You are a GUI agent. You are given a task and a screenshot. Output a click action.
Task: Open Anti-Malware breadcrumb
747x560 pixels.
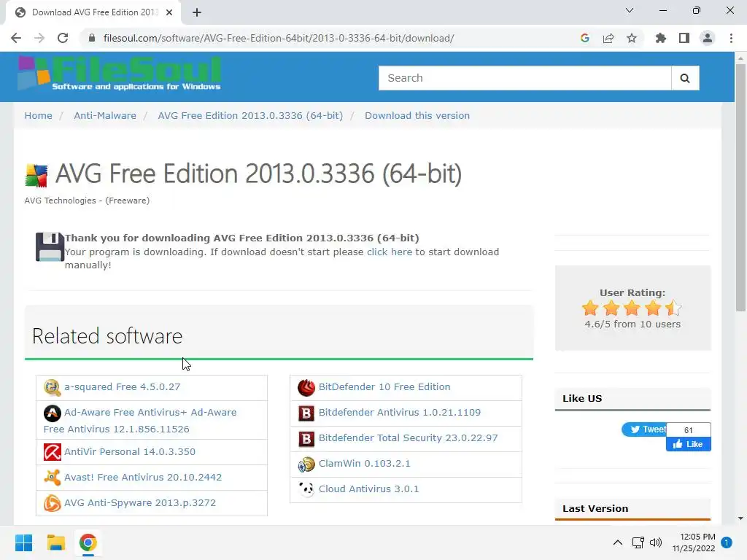pyautogui.click(x=105, y=116)
